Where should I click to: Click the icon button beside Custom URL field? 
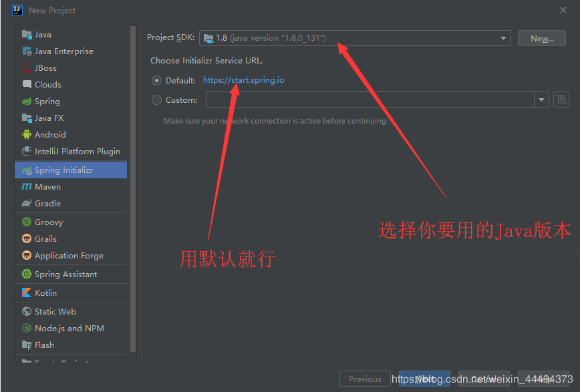click(x=561, y=100)
